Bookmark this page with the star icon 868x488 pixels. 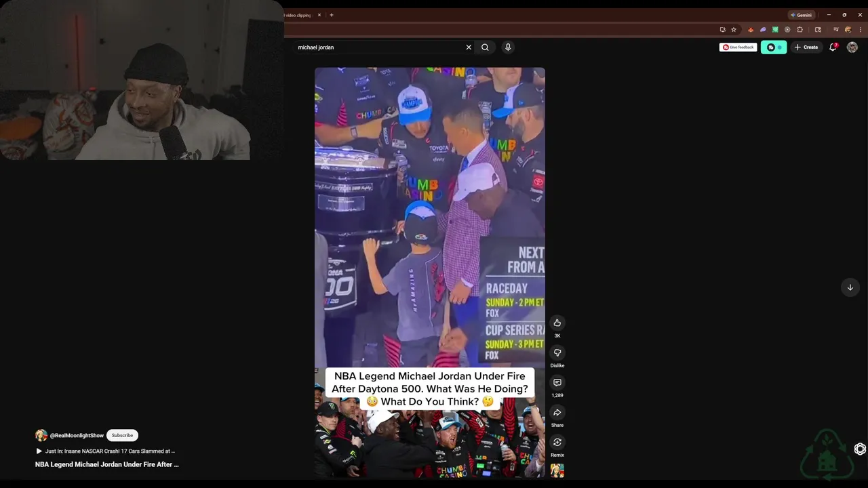(x=734, y=30)
